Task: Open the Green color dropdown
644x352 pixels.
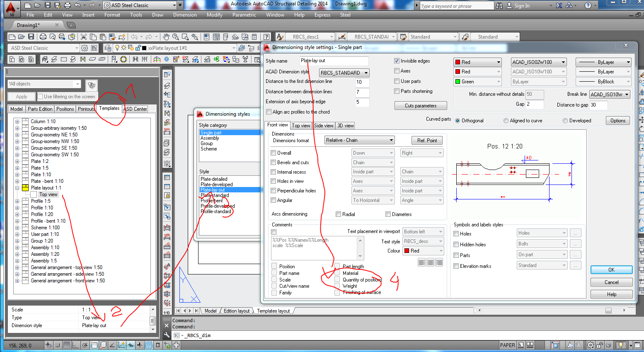Action: pyautogui.click(x=477, y=82)
